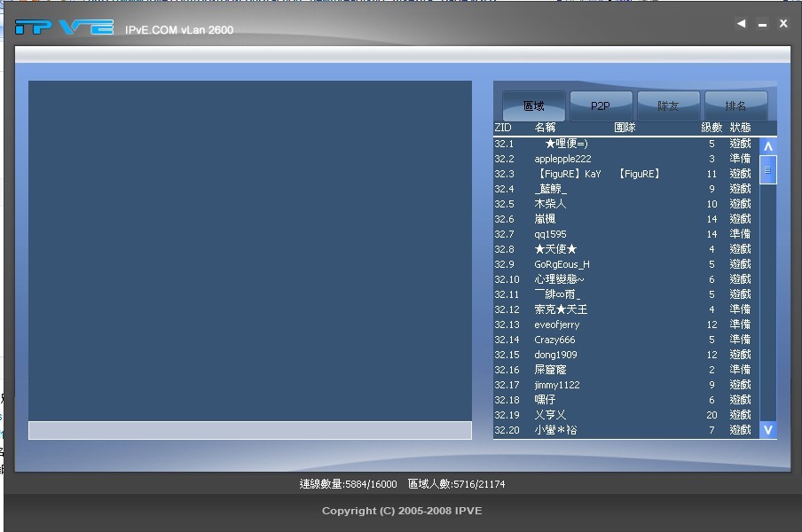This screenshot has height=532, width=802.
Task: Sort by 級數 column header
Action: (x=712, y=128)
